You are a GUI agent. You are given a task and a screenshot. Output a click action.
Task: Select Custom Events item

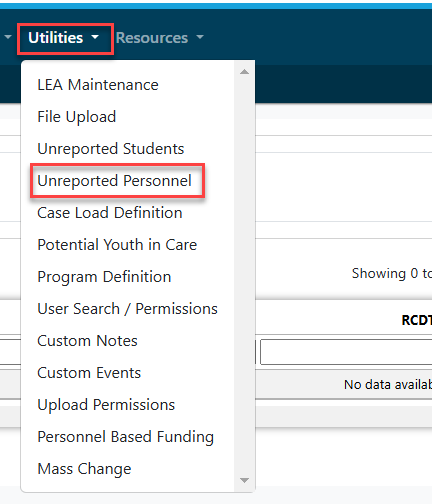click(x=89, y=373)
